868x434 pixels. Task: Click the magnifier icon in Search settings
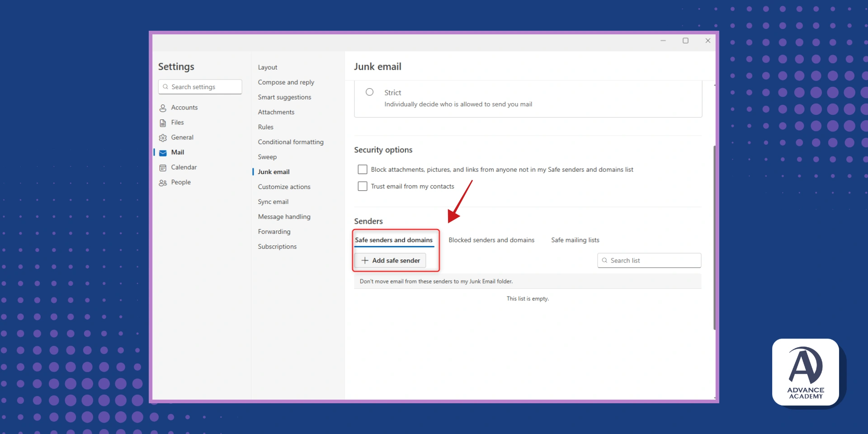pos(165,87)
